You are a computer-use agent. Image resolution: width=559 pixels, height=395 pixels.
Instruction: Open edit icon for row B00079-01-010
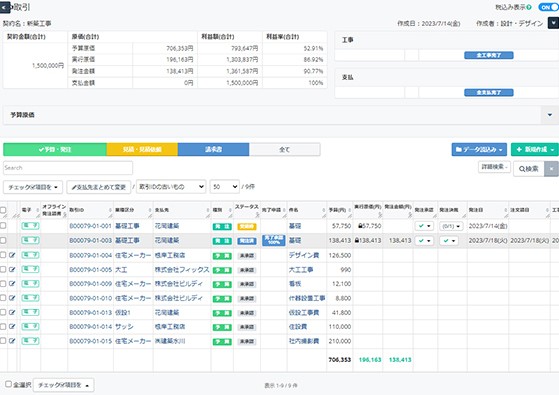coord(12,298)
